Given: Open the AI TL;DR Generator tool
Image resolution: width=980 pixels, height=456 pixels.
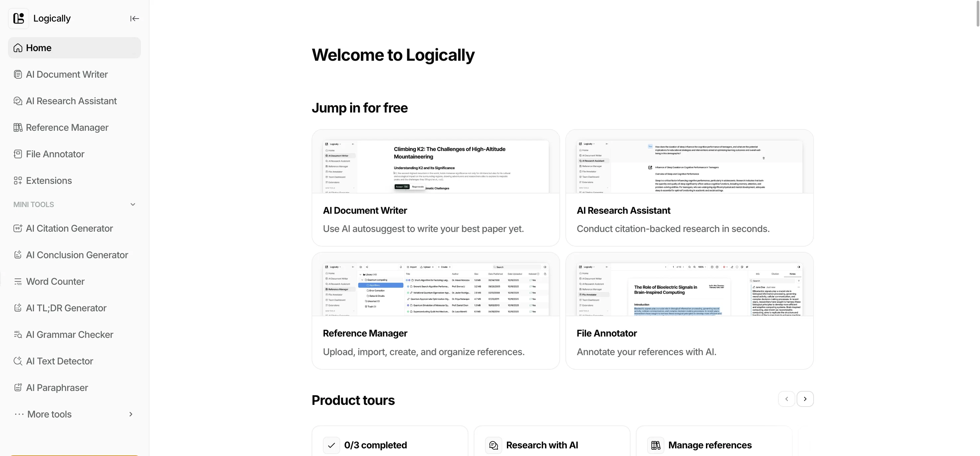Looking at the screenshot, I should (x=74, y=308).
